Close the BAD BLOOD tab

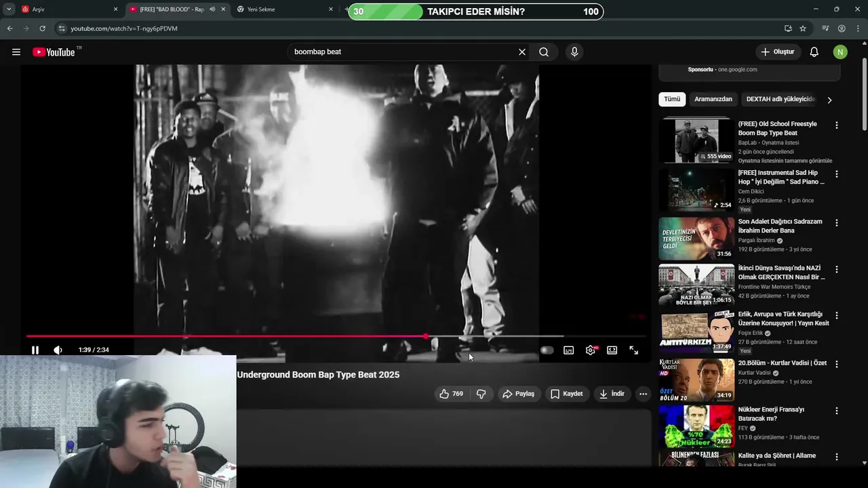[223, 9]
